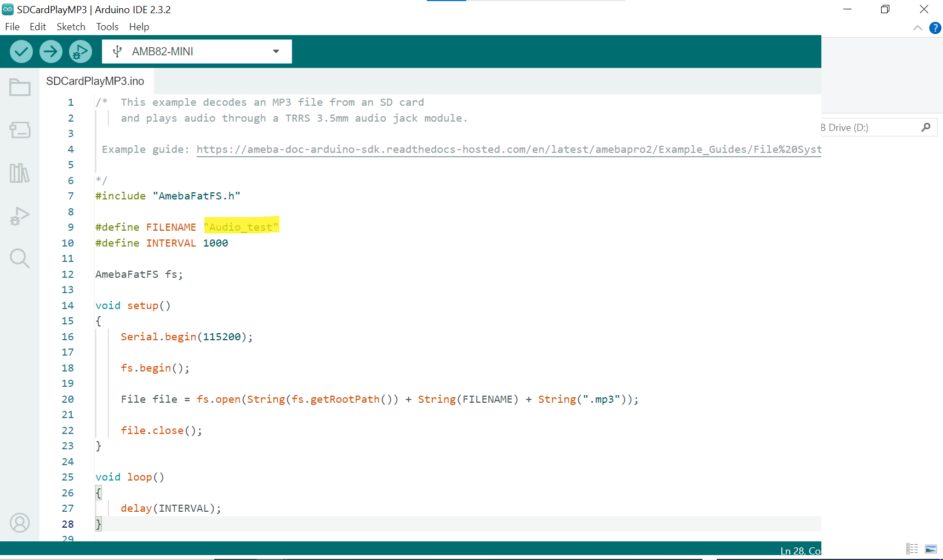
Task: Open the Sketch menu
Action: click(x=71, y=27)
